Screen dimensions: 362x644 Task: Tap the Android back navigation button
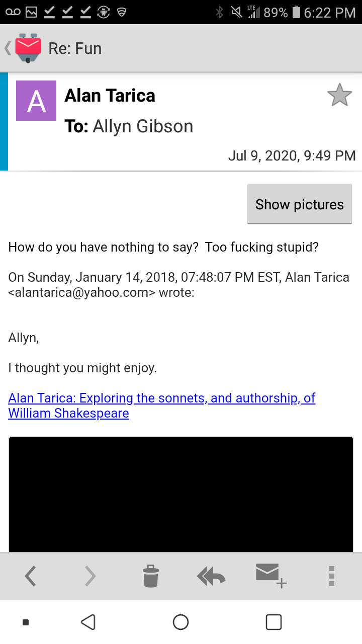click(88, 622)
